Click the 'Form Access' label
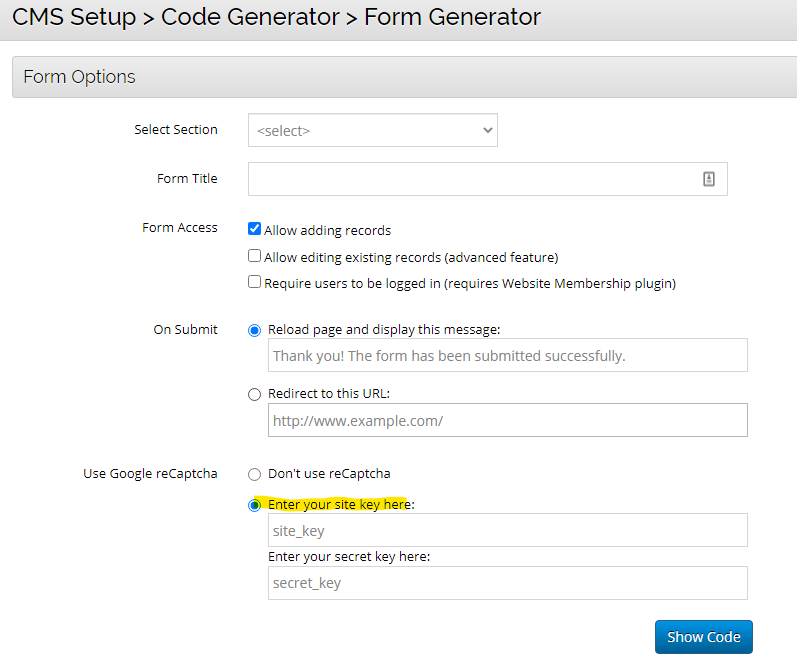 (180, 227)
